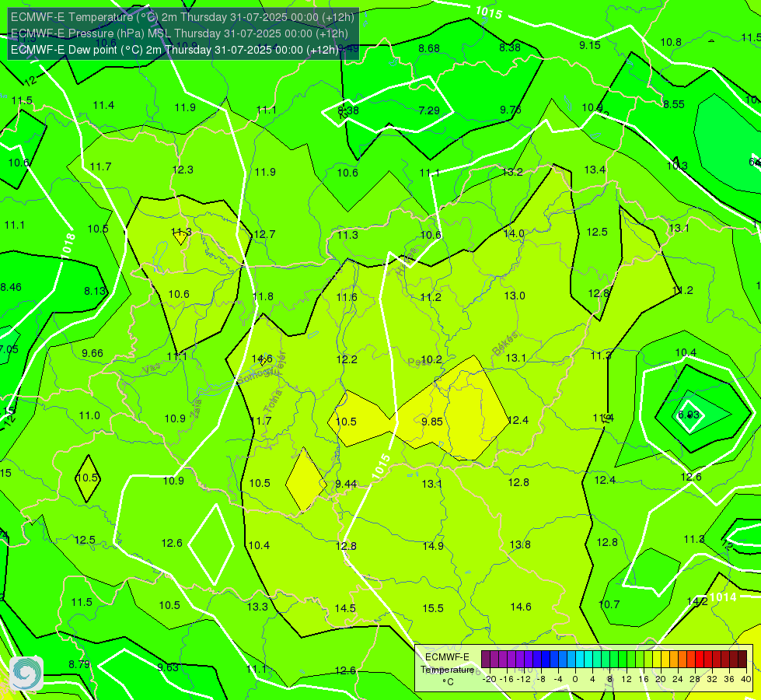Image resolution: width=761 pixels, height=700 pixels.
Task: Click the 15.5 temperature value
Action: [433, 608]
